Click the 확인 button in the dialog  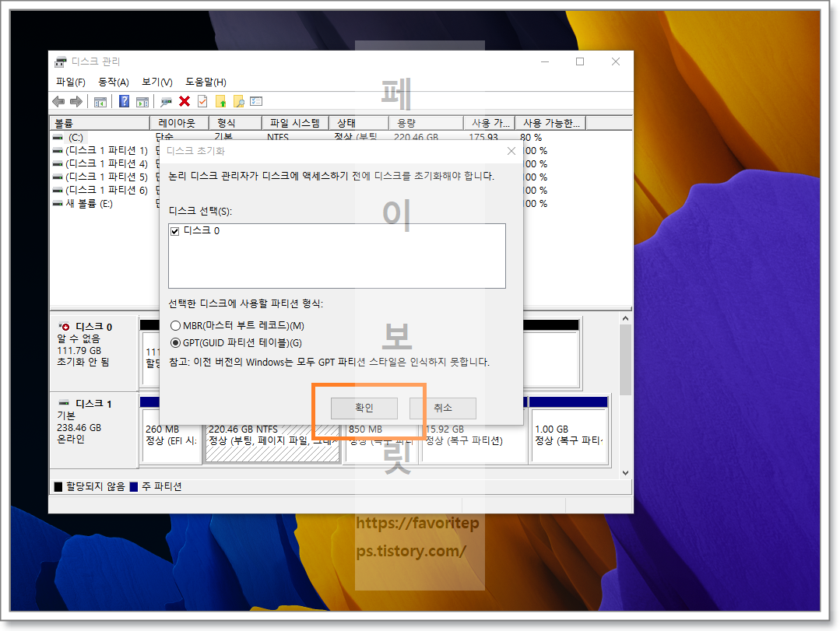[364, 408]
